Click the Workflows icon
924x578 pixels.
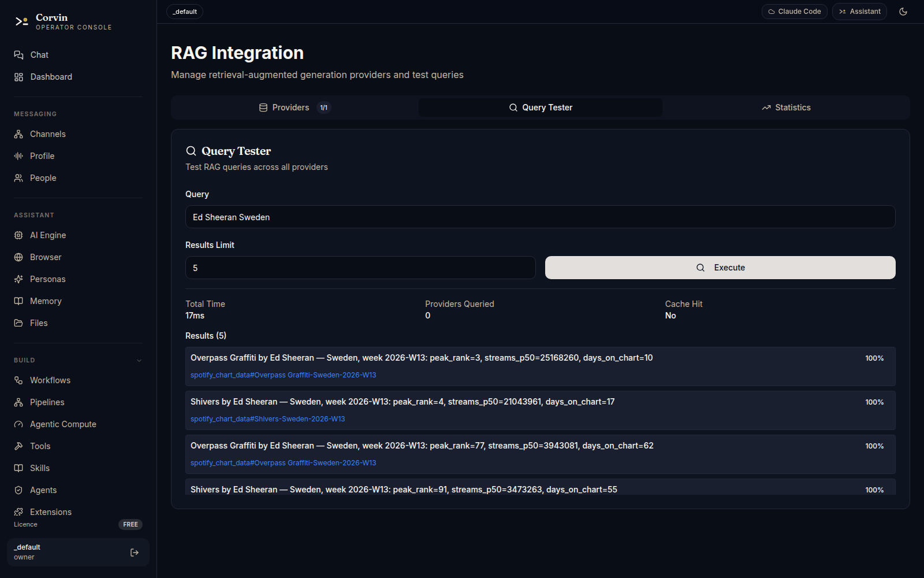tap(18, 380)
